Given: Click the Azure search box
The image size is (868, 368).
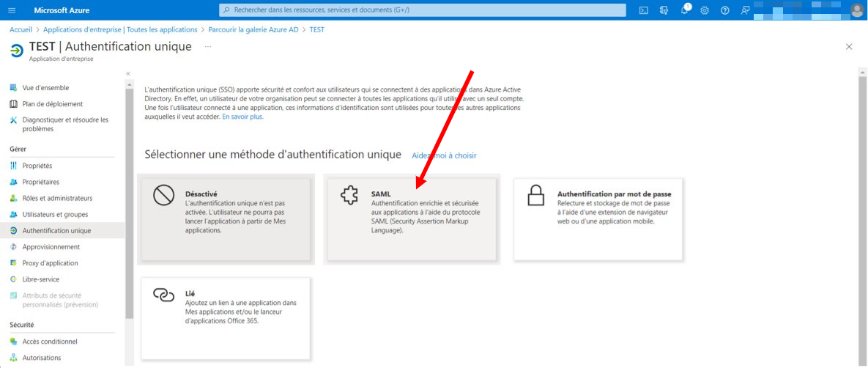Looking at the screenshot, I should point(423,10).
